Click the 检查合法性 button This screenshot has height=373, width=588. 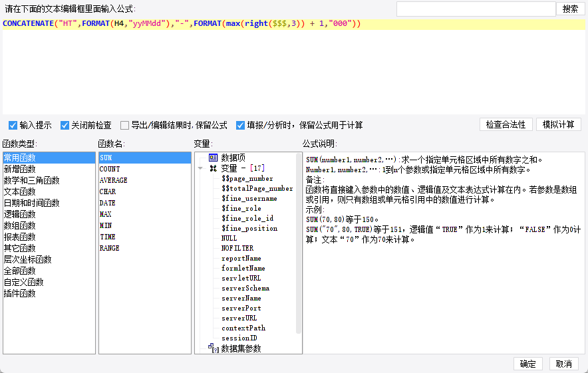point(506,124)
